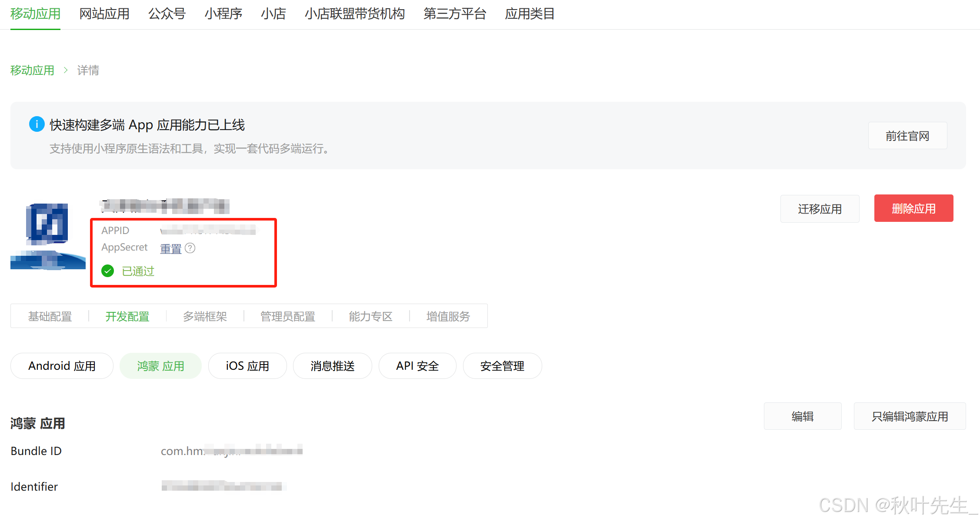Reset AppSecret via 重置 link
Screen dimensions: 980x522
pyautogui.click(x=170, y=249)
